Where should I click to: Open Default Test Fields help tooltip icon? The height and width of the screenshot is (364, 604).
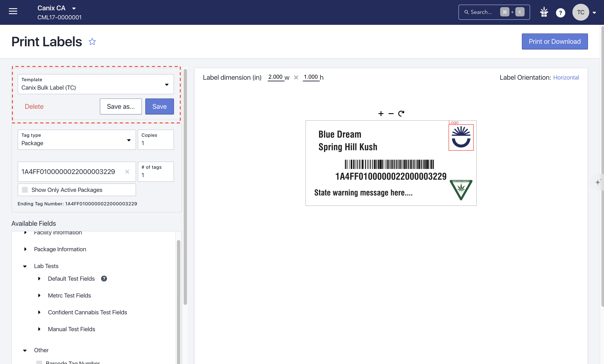click(x=104, y=279)
